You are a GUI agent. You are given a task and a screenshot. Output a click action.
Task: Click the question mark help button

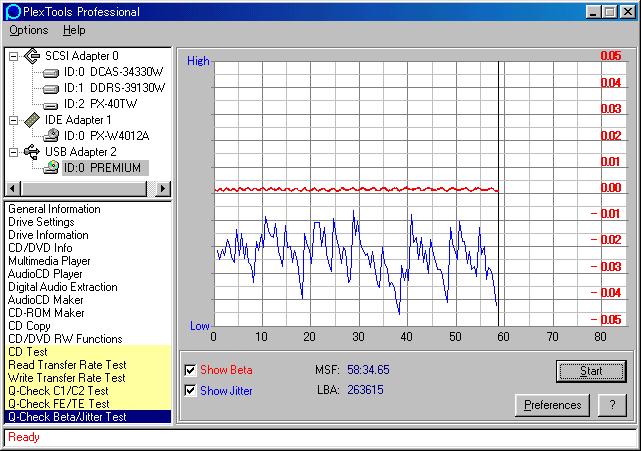(612, 405)
